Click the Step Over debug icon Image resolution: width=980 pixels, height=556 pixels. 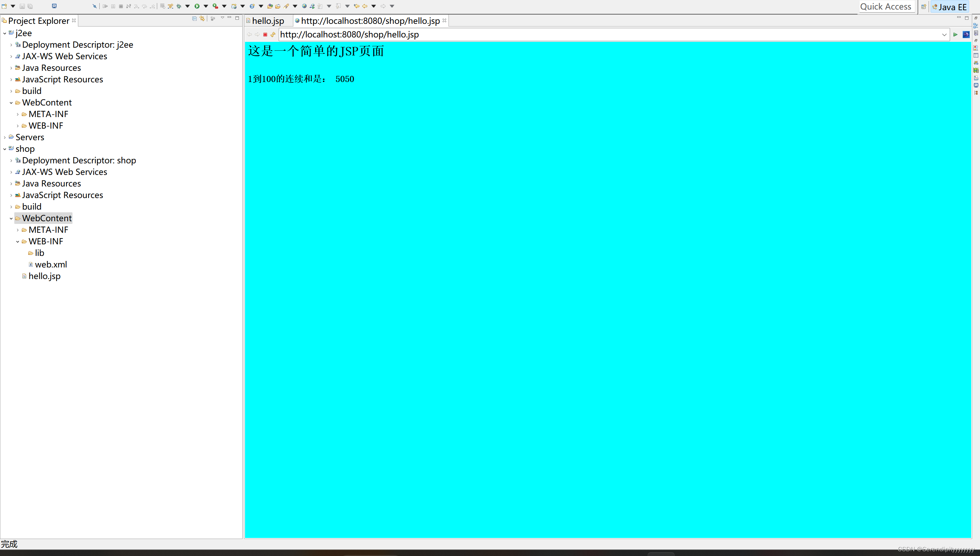[x=144, y=6]
